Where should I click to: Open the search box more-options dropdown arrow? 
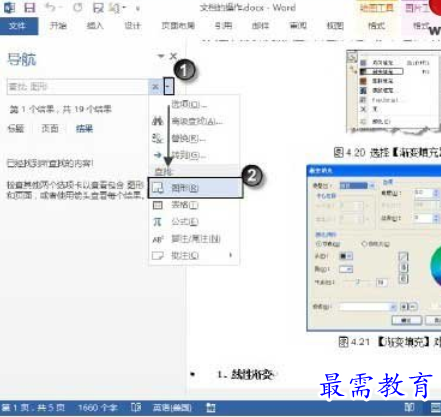click(168, 87)
